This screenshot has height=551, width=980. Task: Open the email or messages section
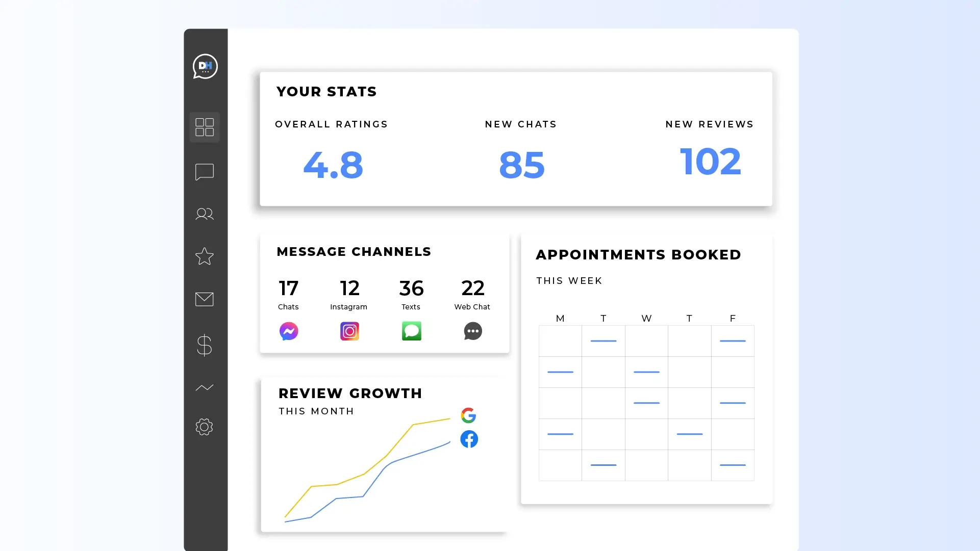pyautogui.click(x=205, y=299)
